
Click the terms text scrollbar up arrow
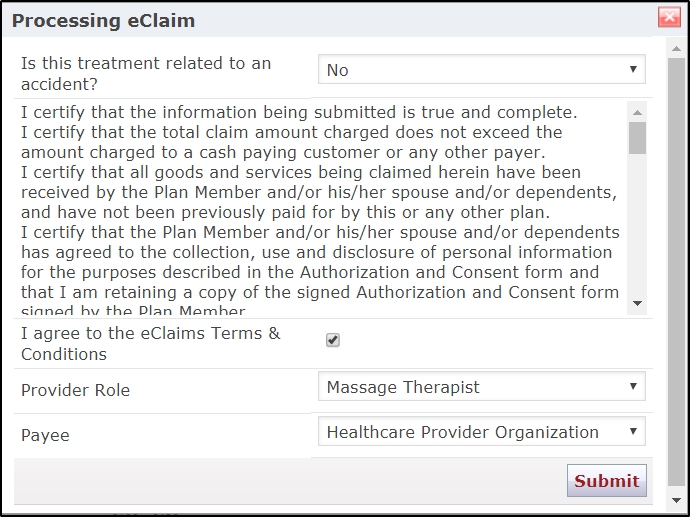tap(637, 113)
